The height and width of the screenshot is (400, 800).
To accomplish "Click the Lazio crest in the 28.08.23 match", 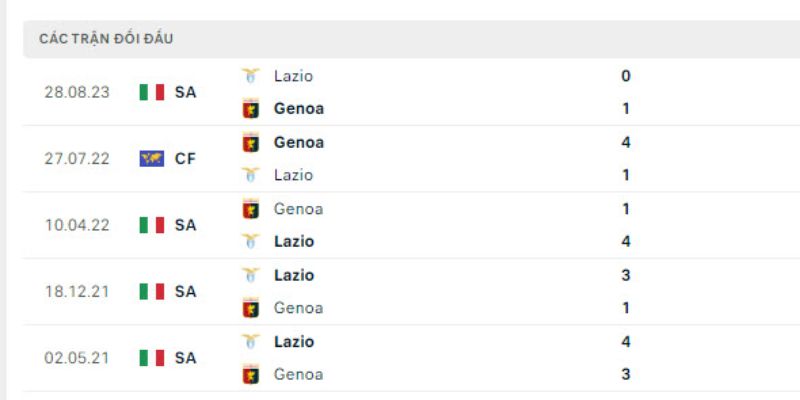I will coord(251,75).
